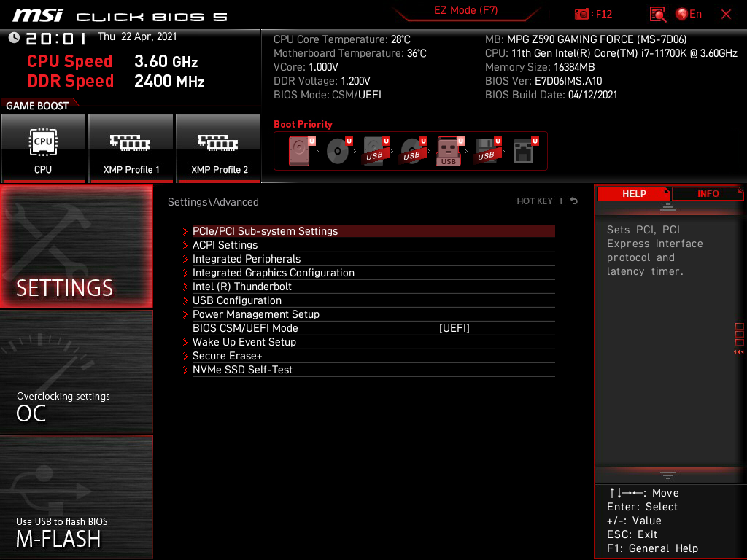
Task: Enable XMP Profile 2
Action: pyautogui.click(x=219, y=148)
